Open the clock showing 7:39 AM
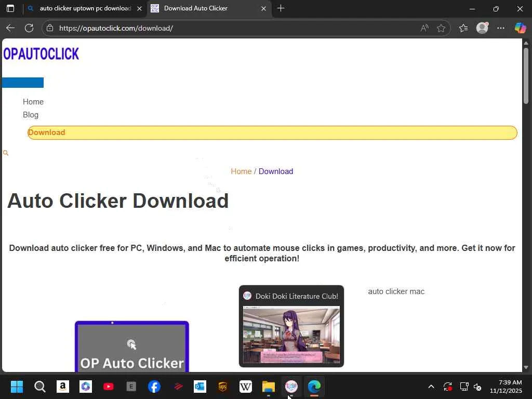Screen dimensions: 532x399 coord(506,387)
